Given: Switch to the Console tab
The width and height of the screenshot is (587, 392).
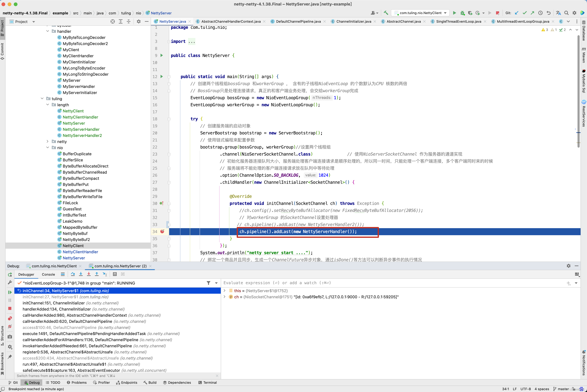Looking at the screenshot, I should click(x=48, y=274).
